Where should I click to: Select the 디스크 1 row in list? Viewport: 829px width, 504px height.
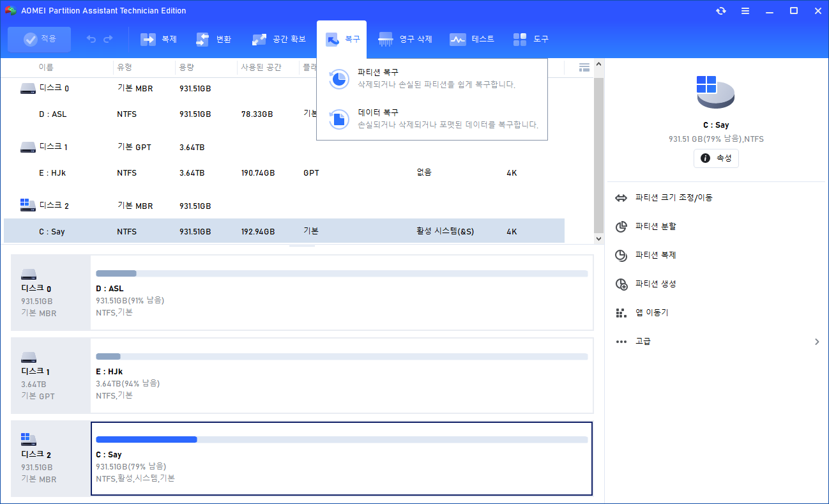click(284, 147)
